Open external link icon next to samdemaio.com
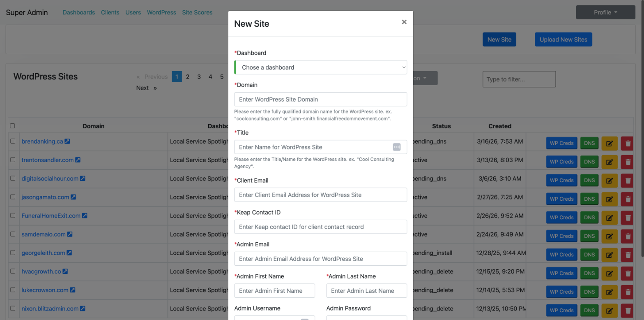644x320 pixels. click(70, 234)
